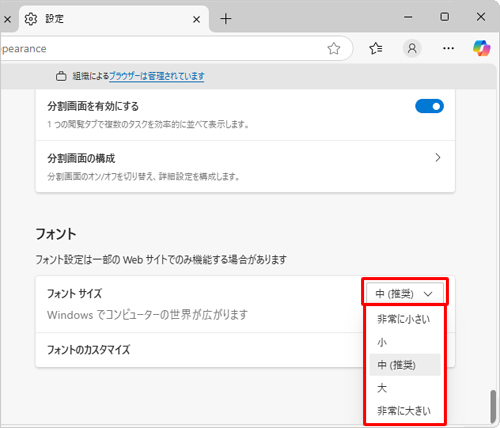Image resolution: width=500 pixels, height=428 pixels.
Task: Click the briefcase managed-by-organization icon
Action: pos(61,76)
